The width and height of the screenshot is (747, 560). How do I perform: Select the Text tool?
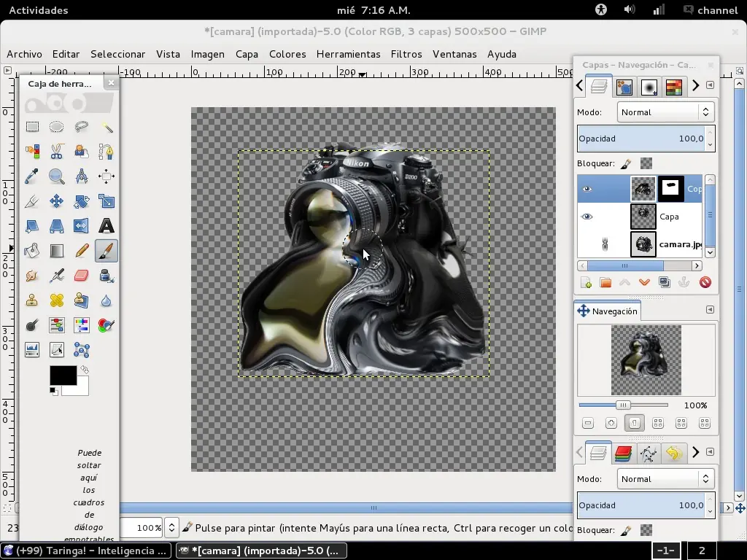(107, 226)
